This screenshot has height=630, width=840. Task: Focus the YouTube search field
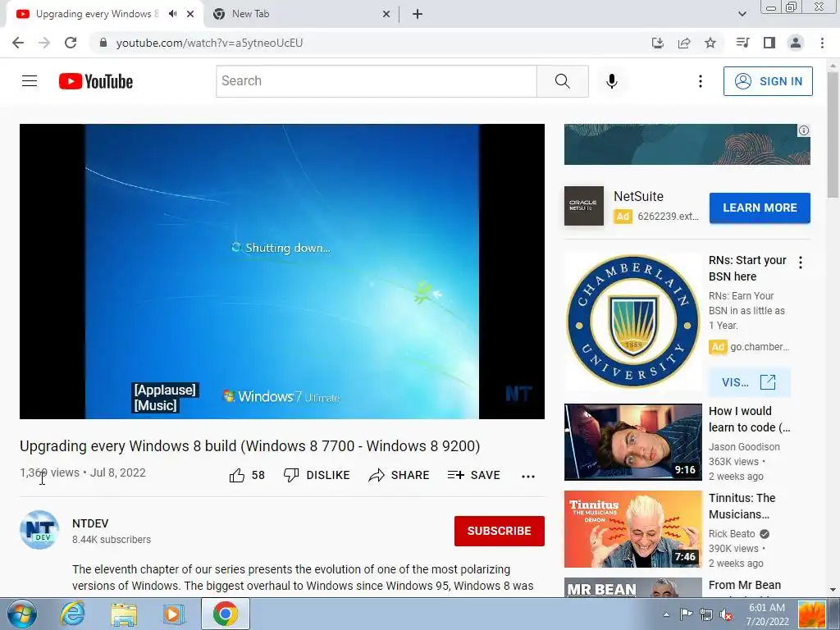[376, 81]
